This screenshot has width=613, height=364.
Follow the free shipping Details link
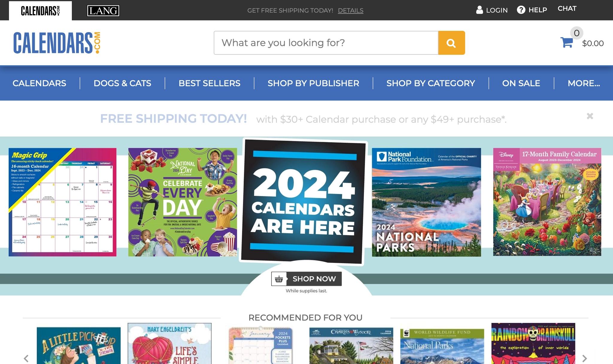350,10
